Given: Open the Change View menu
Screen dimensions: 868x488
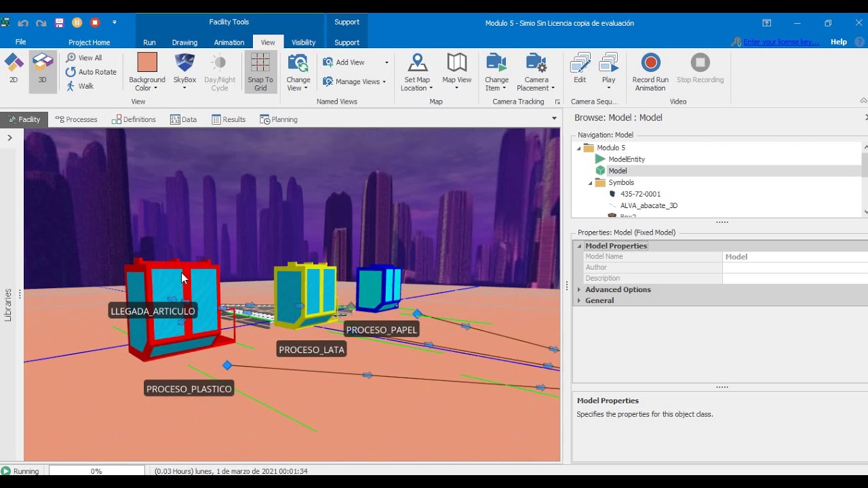Looking at the screenshot, I should pyautogui.click(x=298, y=72).
